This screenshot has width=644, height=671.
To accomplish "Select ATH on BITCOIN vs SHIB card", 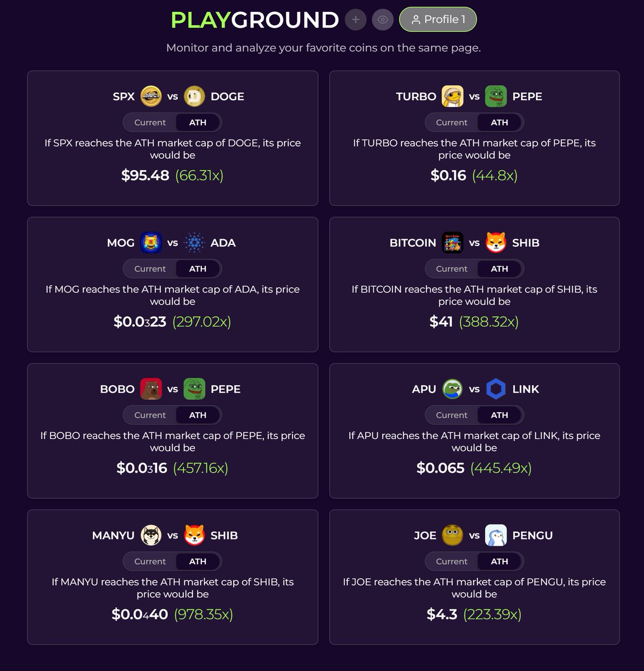I will coord(499,269).
